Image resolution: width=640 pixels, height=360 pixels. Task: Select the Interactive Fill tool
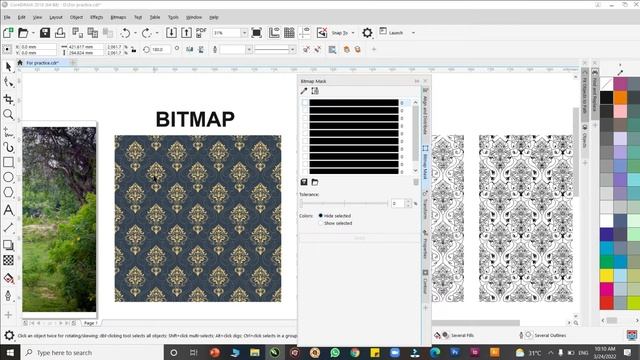point(8,279)
